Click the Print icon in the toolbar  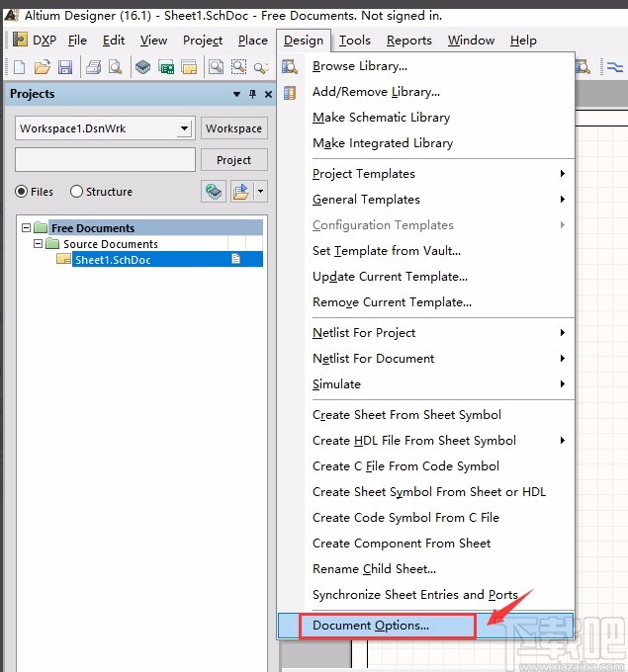click(93, 67)
